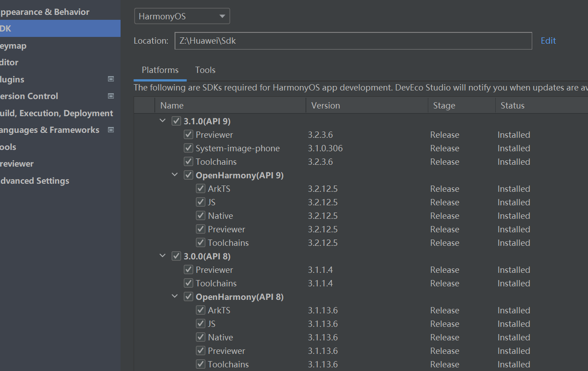Image resolution: width=588 pixels, height=371 pixels.
Task: Collapse the OpenHarmony(API 9) node
Action: (x=175, y=175)
